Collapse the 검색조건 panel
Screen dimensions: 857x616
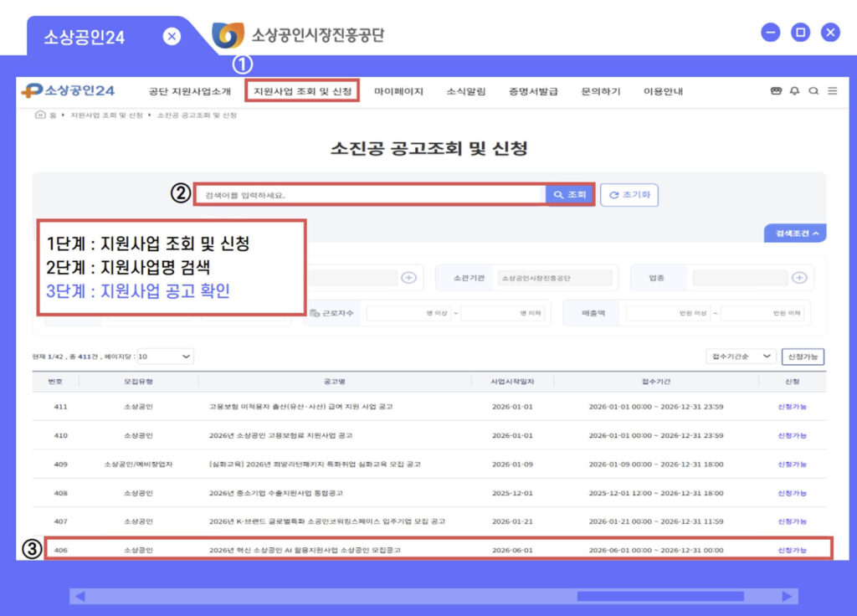click(x=795, y=234)
